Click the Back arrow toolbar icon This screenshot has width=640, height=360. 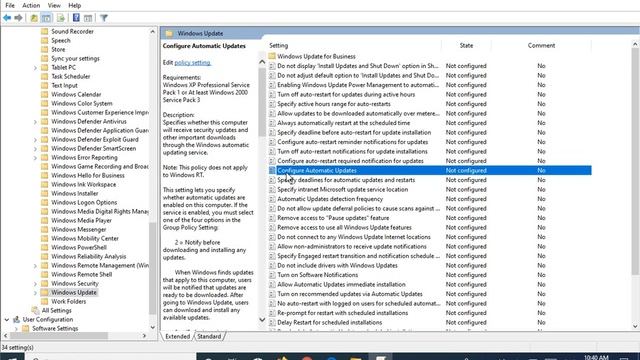coord(7,18)
